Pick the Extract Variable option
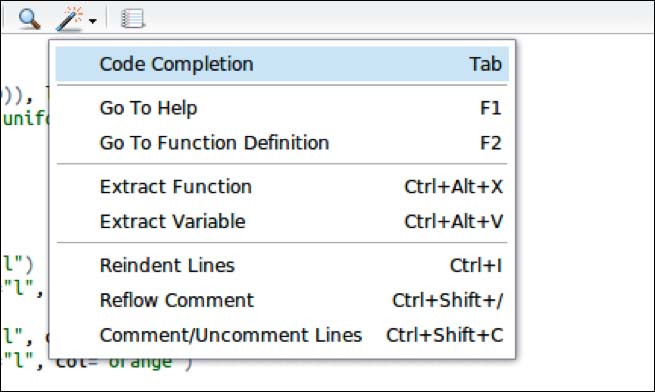The width and height of the screenshot is (655, 392). (282, 221)
